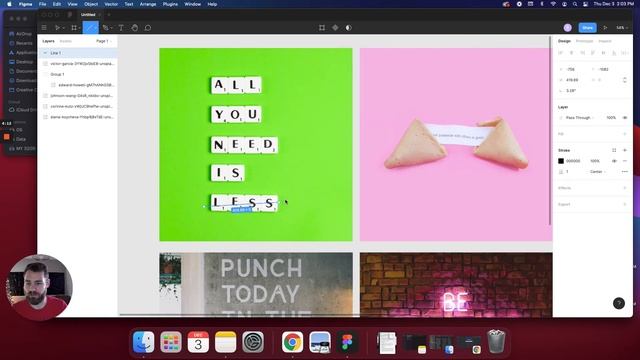
Task: Add a new stroke with plus icon
Action: [x=624, y=150]
